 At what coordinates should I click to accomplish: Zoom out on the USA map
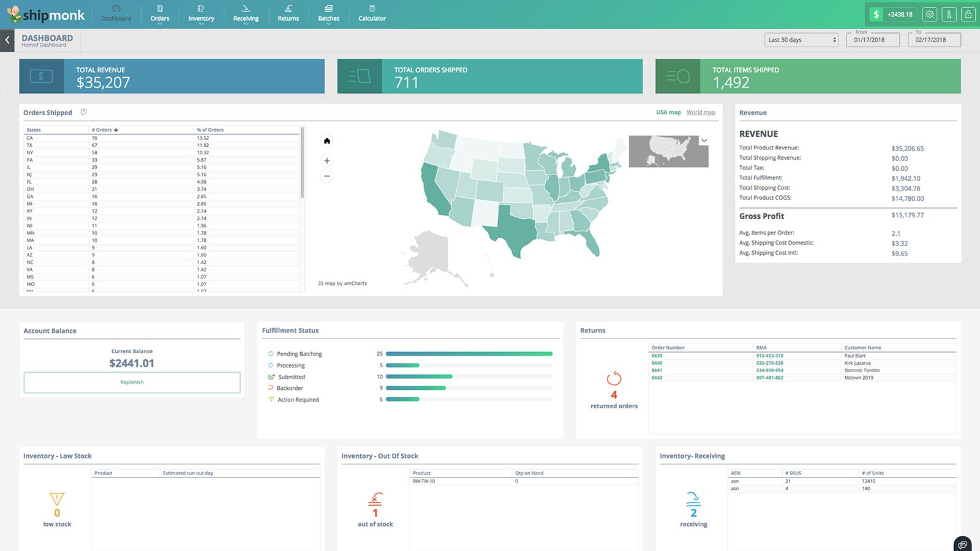[x=327, y=176]
